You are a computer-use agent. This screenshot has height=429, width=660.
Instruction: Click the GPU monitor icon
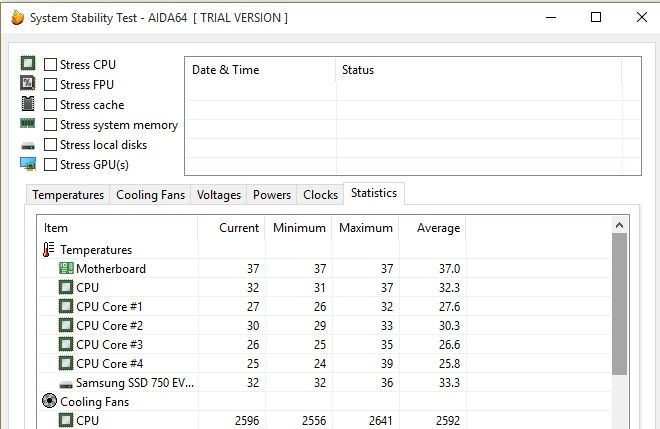point(28,164)
